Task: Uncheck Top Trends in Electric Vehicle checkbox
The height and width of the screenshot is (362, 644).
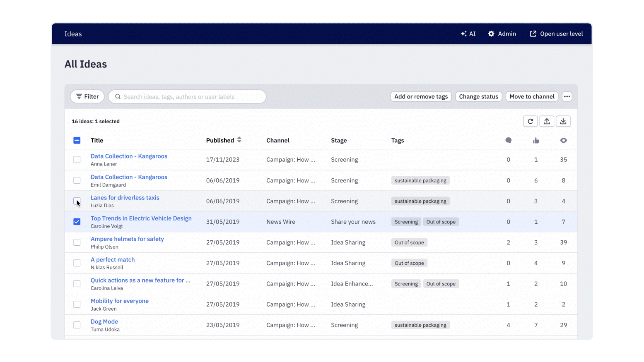Action: (x=77, y=222)
